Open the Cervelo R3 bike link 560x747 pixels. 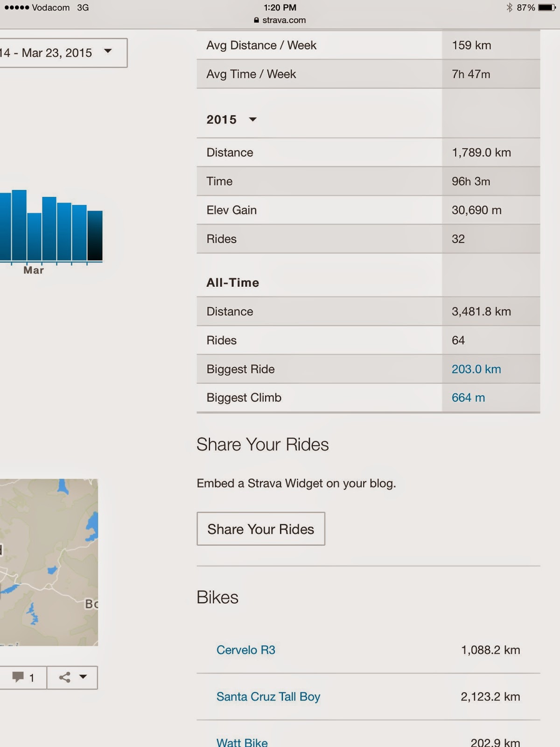(x=245, y=650)
